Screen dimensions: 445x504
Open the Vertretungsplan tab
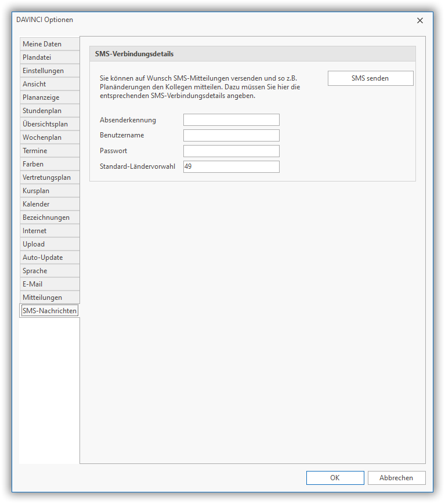(x=49, y=177)
